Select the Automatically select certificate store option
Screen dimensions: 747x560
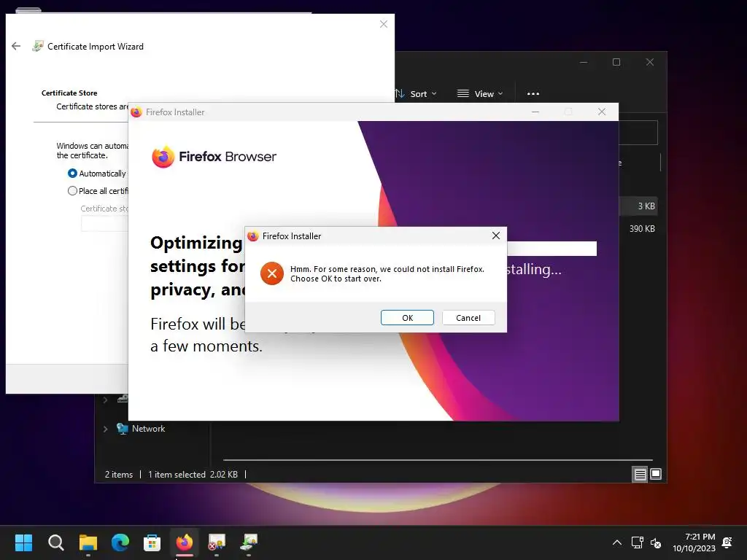72,174
